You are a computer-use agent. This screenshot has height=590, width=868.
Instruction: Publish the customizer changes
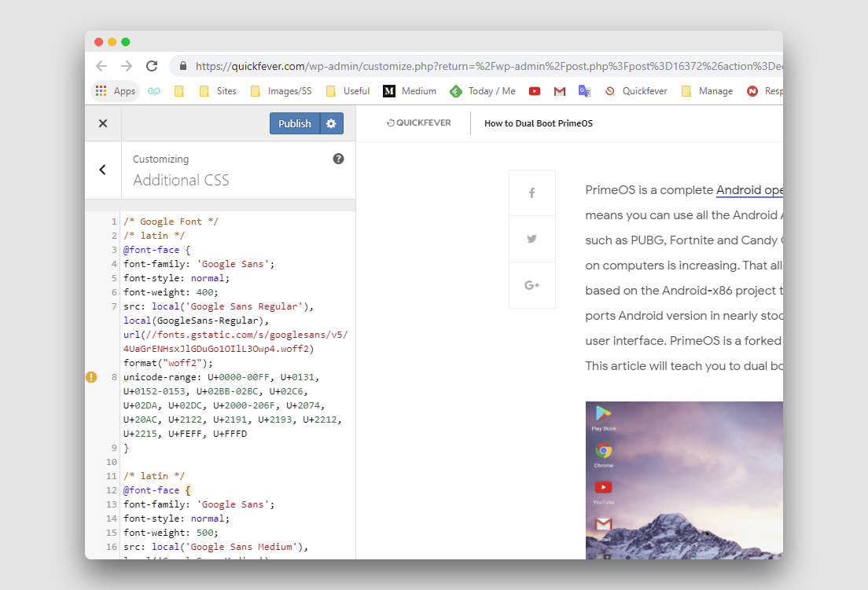(295, 123)
